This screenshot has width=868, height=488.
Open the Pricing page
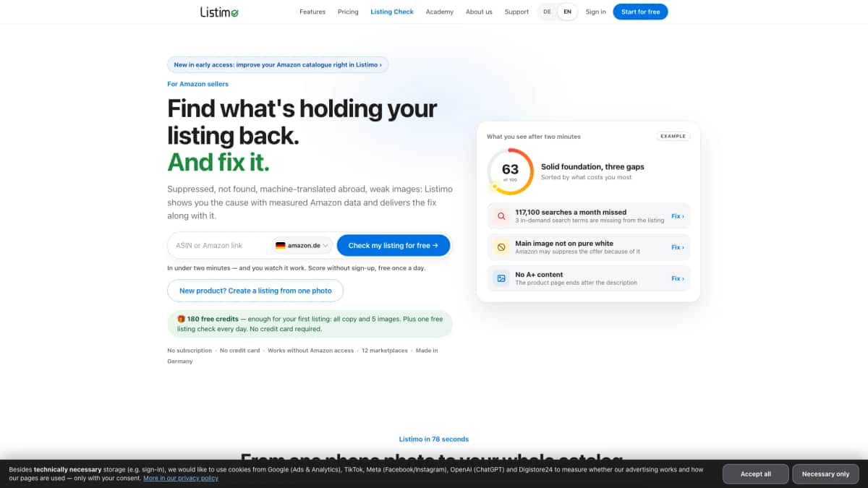348,12
